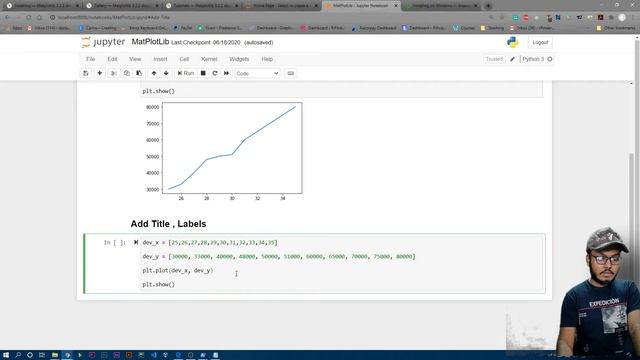Viewport: 640px width, 360px height.
Task: Click plt.show() in the upper cell
Action: coord(158,91)
